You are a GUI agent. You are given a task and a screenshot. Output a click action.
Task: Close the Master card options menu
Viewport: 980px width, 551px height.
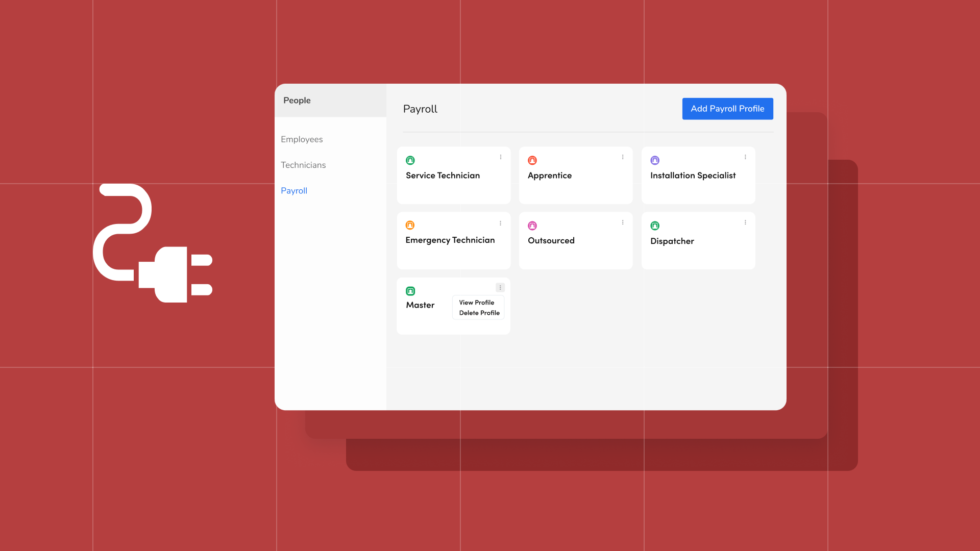[500, 288]
